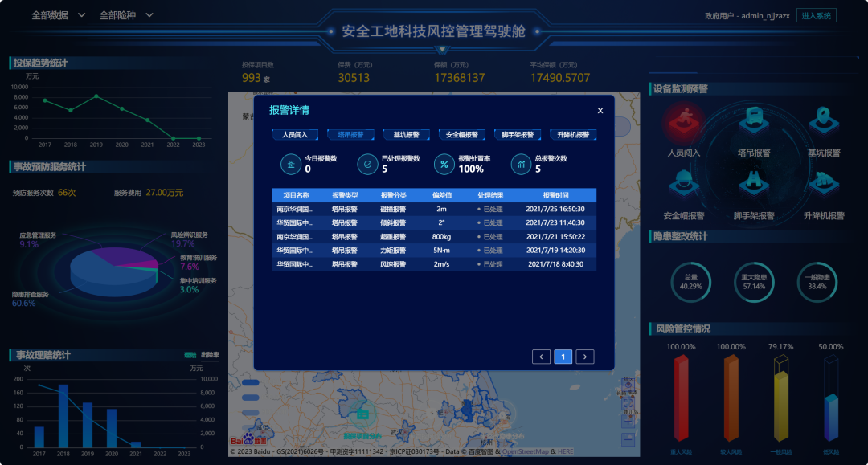
Task: Go to next page of alarm table
Action: tap(585, 357)
